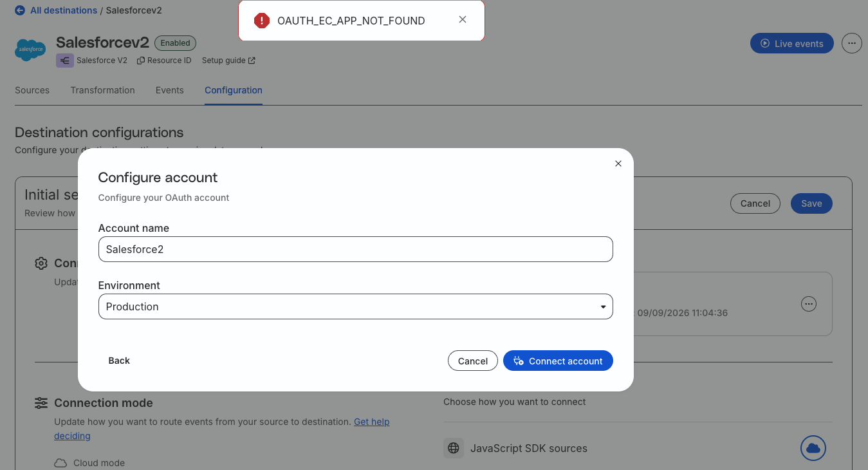Click the red error icon in the notification

[262, 21]
